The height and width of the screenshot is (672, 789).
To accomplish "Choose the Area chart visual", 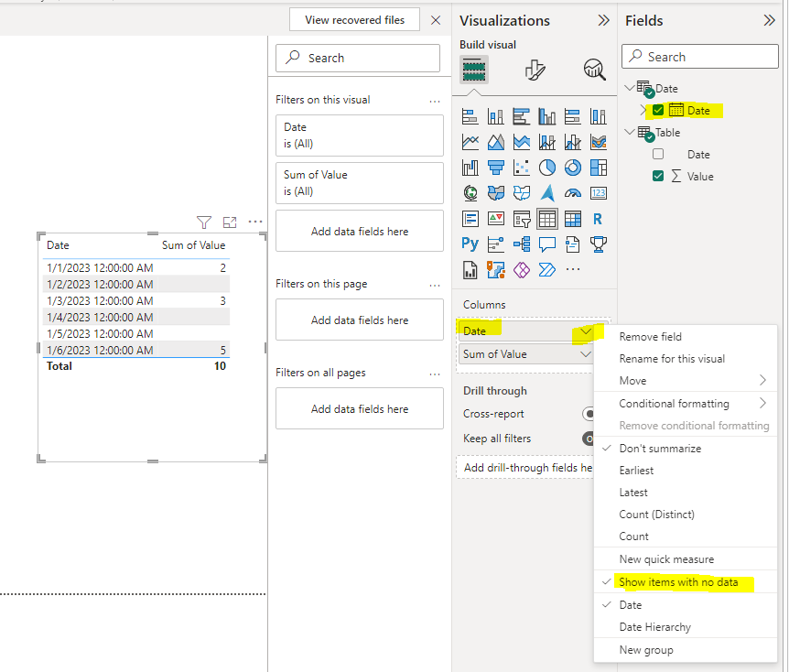I will [495, 142].
